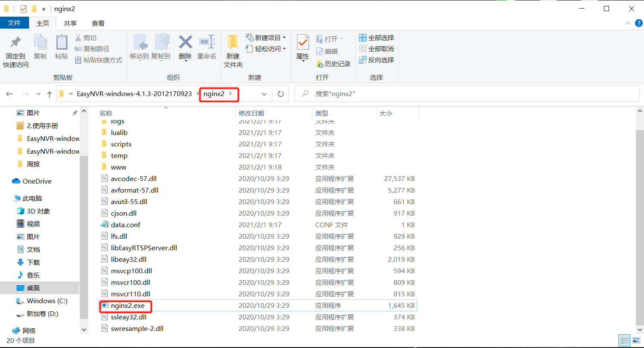Switch to the Share (共享) tab
Viewport: 644px width, 348px height.
[x=70, y=23]
